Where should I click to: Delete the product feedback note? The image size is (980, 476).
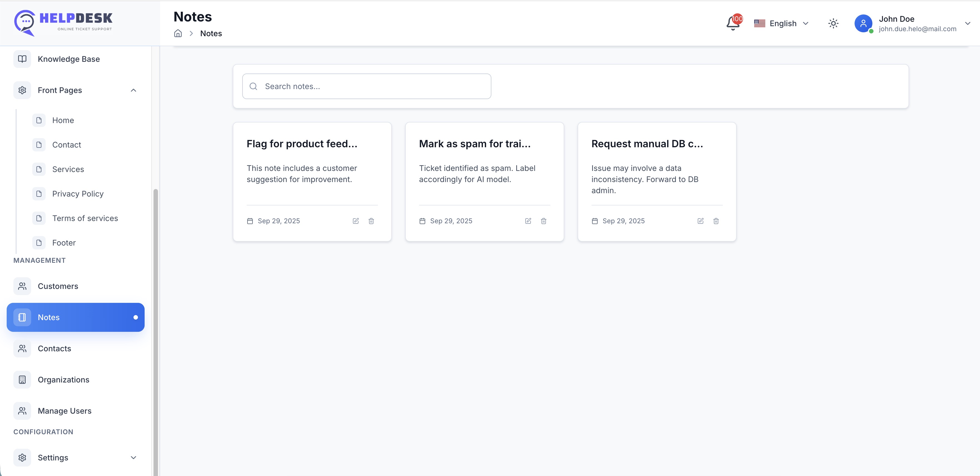click(x=371, y=221)
